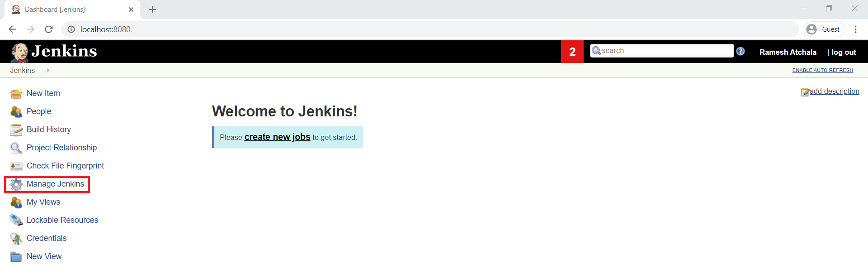
Task: Click the People icon in sidebar
Action: pos(16,112)
